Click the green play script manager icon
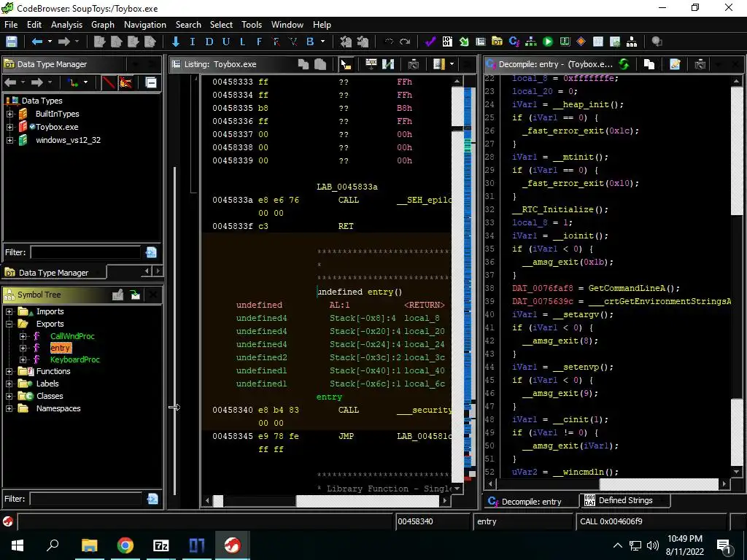The width and height of the screenshot is (747, 560). pyautogui.click(x=548, y=42)
